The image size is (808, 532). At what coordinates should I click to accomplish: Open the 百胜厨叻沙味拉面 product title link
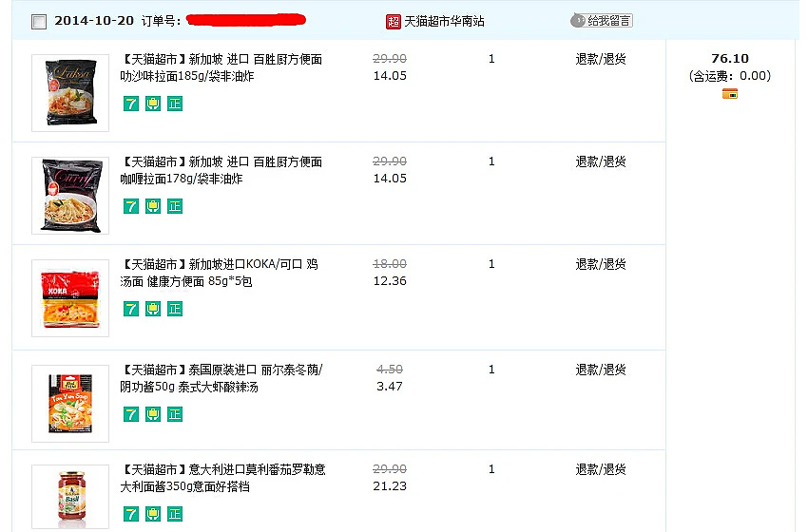pos(221,67)
